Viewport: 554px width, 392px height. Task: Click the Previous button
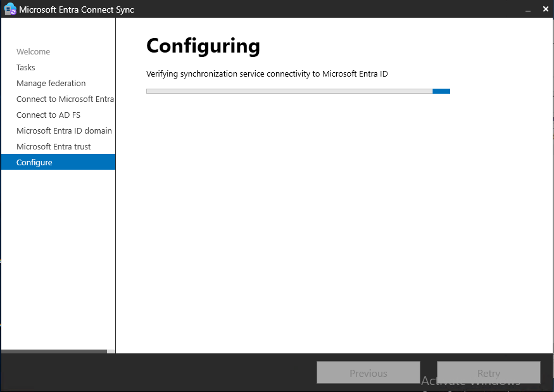click(368, 372)
